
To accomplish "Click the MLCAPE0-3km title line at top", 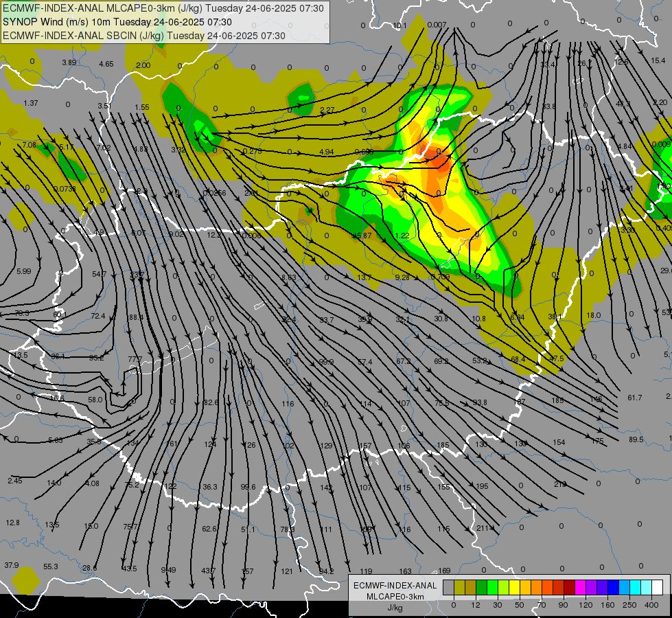I will (x=163, y=8).
